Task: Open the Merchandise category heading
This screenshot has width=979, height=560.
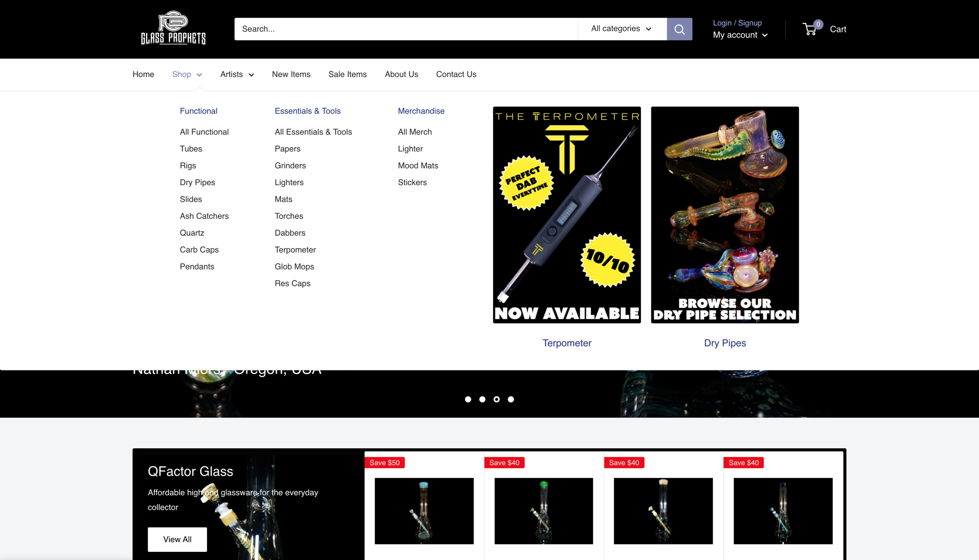Action: click(x=421, y=111)
